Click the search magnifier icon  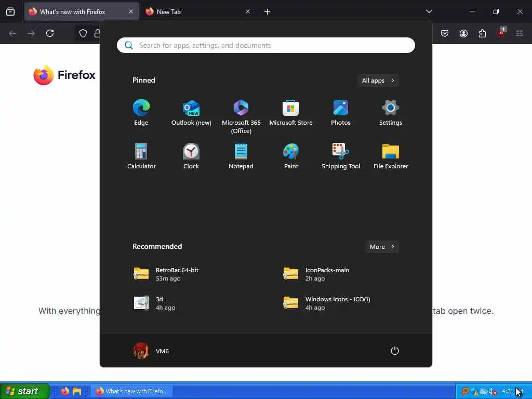click(x=129, y=45)
